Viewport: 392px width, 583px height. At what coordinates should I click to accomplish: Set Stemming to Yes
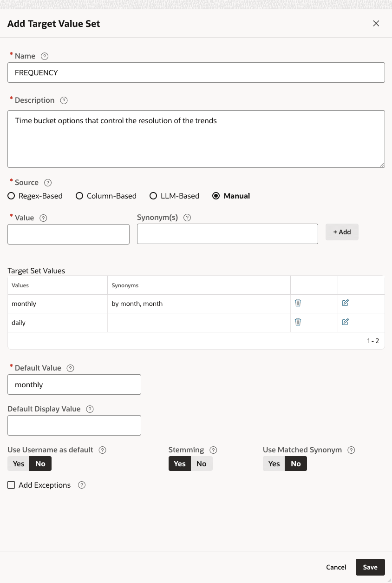coord(180,464)
